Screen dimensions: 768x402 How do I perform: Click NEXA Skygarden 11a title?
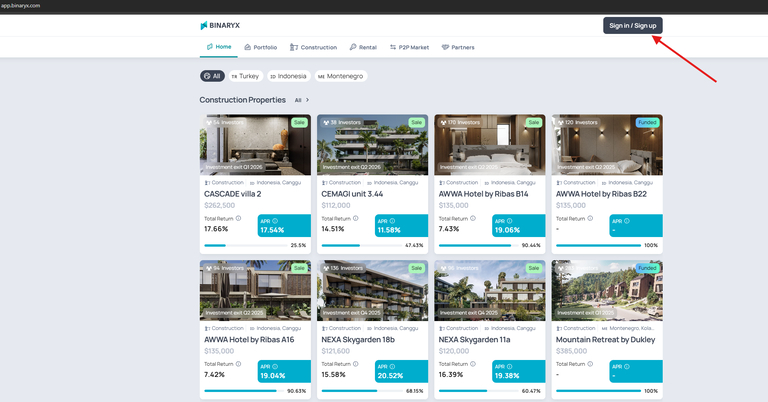(474, 339)
